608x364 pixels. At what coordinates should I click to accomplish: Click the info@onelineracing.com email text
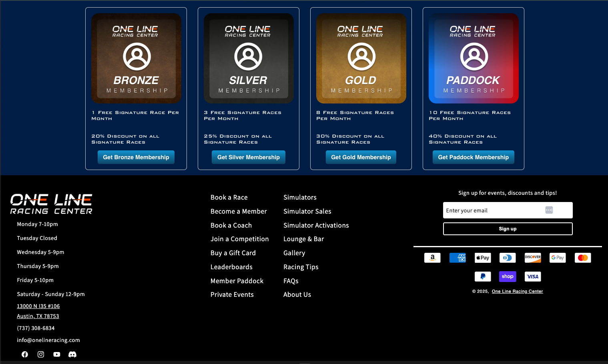coord(48,340)
